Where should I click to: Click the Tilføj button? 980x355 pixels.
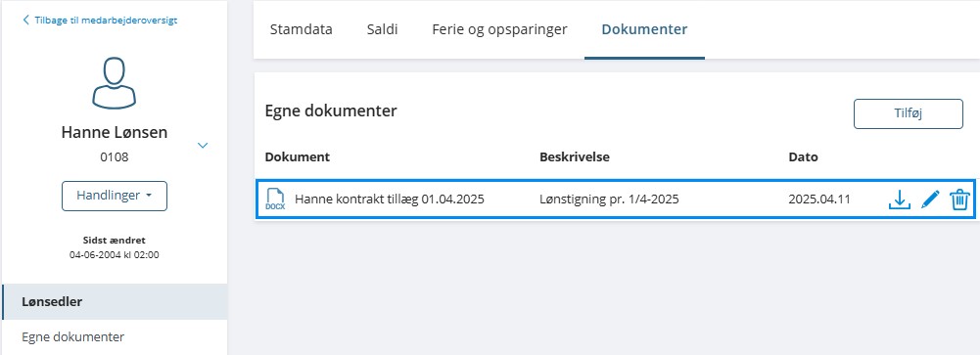pyautogui.click(x=909, y=113)
